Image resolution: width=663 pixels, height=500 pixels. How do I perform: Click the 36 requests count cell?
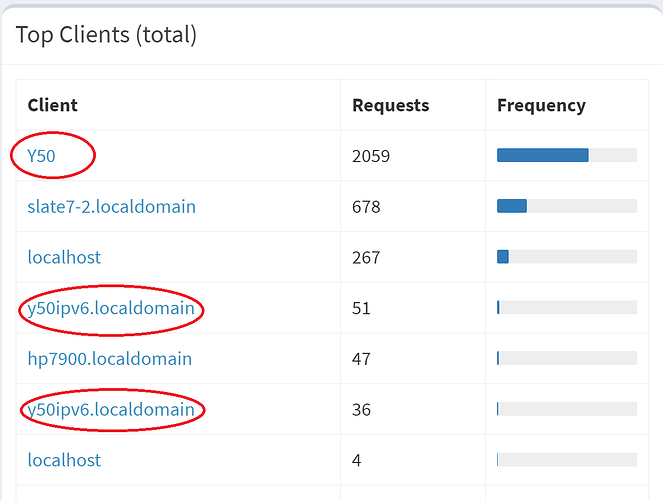pos(361,409)
